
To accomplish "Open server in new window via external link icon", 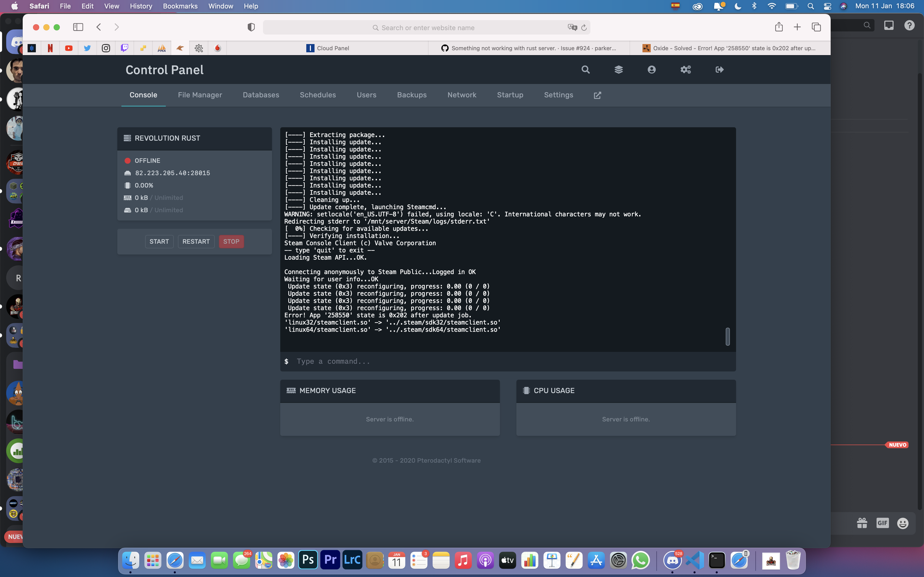I will point(597,95).
